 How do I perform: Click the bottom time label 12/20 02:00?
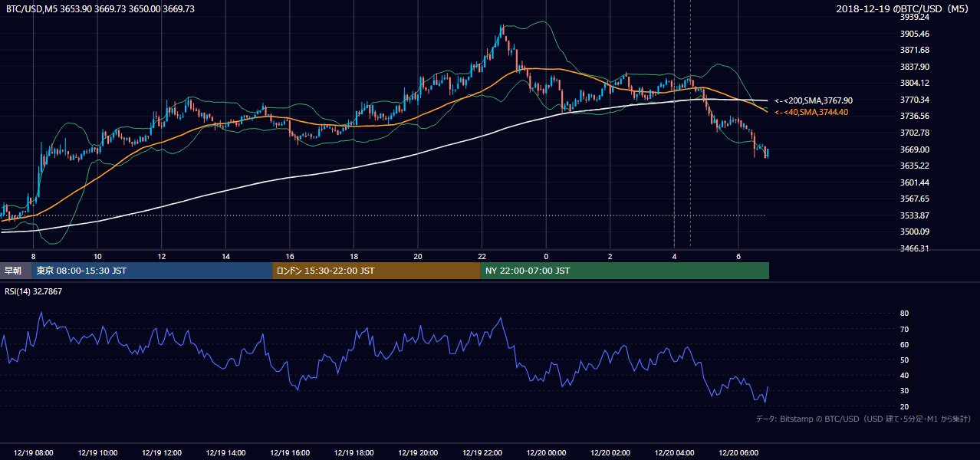610,453
